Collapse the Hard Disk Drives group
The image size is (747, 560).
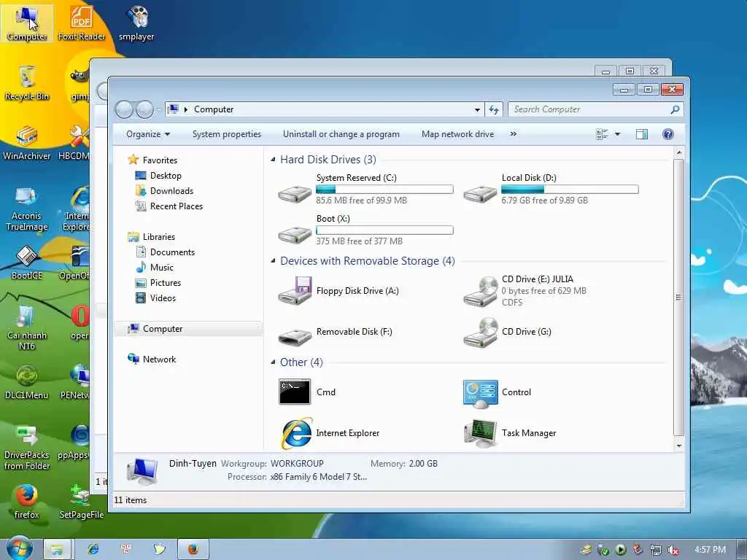pos(273,160)
